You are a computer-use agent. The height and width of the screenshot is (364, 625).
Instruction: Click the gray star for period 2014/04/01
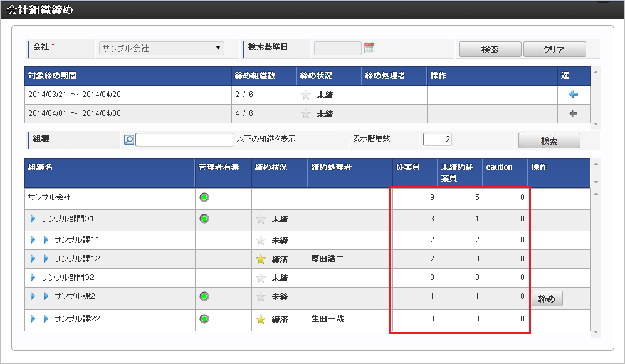(x=306, y=114)
